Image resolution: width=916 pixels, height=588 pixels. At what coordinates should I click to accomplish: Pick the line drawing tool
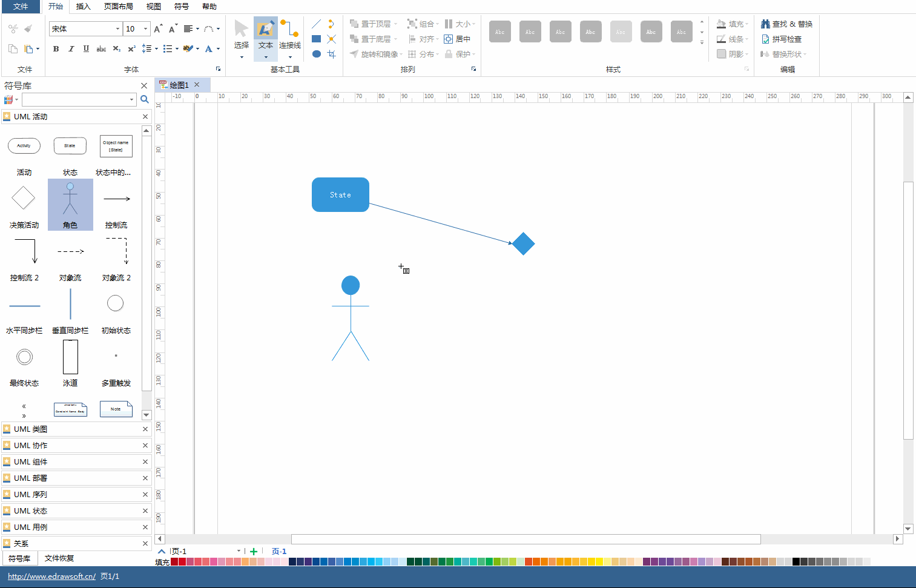click(316, 24)
